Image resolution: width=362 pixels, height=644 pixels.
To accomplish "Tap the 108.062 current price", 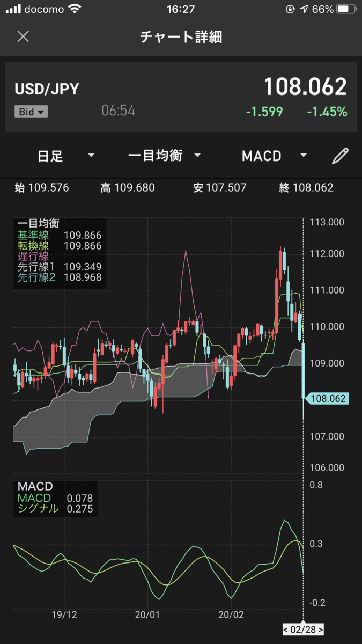I will pos(305,86).
